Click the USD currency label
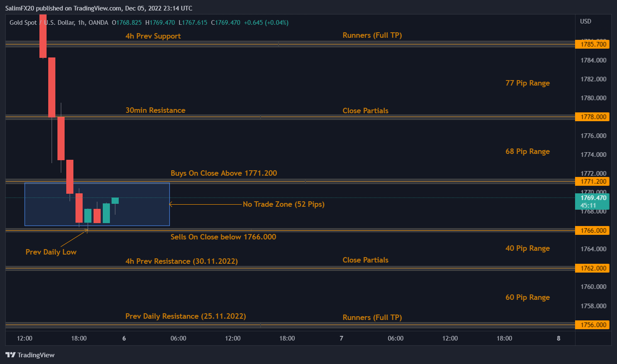The width and height of the screenshot is (617, 364). tap(586, 21)
